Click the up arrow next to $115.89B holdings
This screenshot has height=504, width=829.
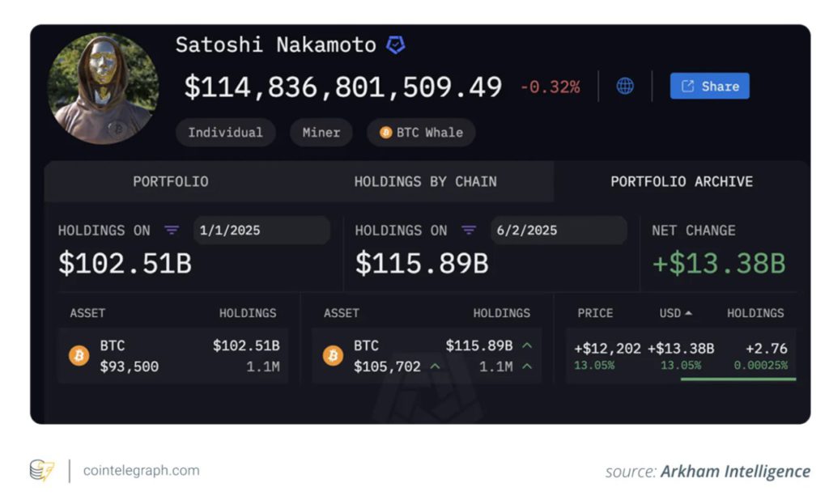pyautogui.click(x=527, y=346)
